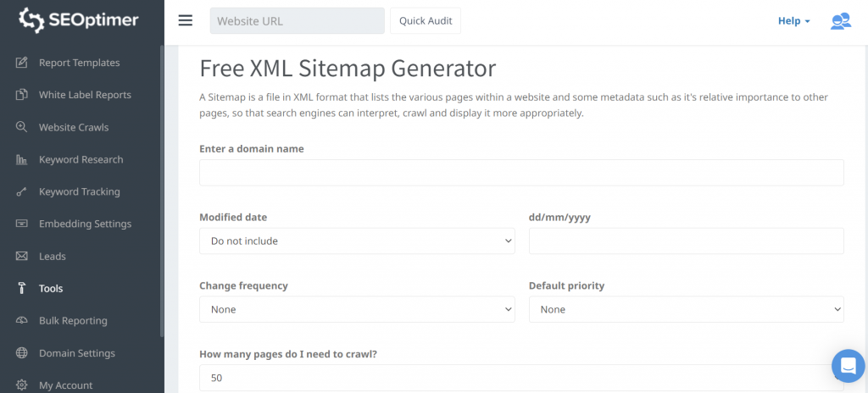The width and height of the screenshot is (868, 393).
Task: Click the Report Templates sidebar icon
Action: pyautogui.click(x=22, y=63)
